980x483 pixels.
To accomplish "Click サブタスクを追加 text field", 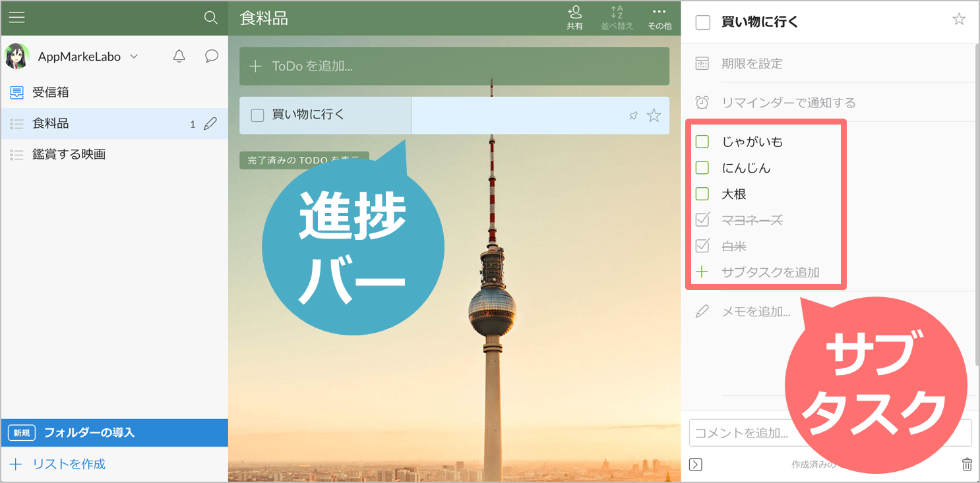I will pos(771,272).
